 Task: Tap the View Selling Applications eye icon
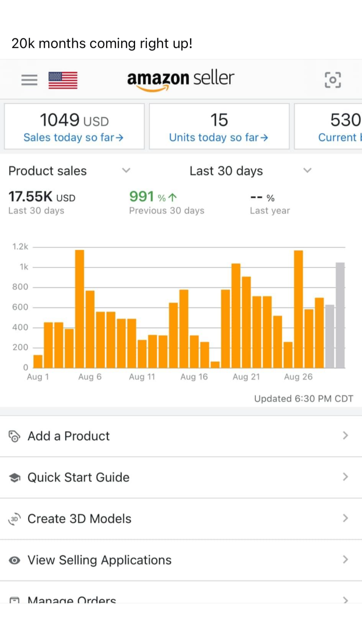click(14, 560)
